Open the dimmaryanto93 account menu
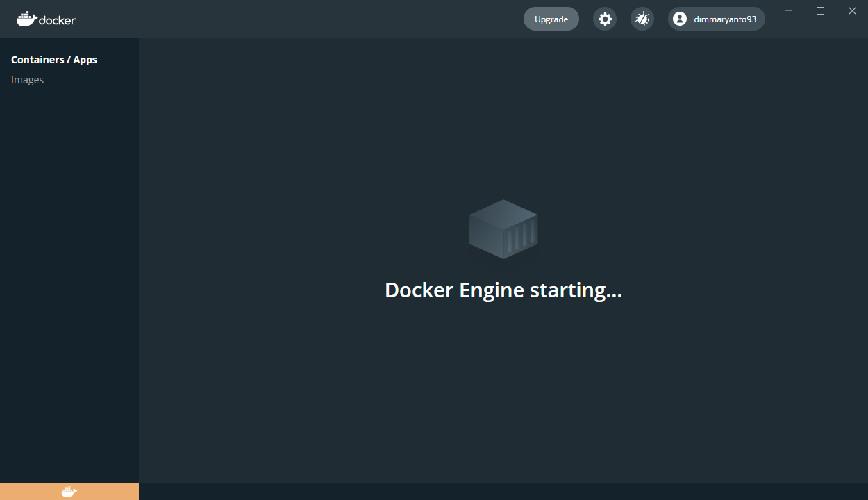 [x=716, y=19]
